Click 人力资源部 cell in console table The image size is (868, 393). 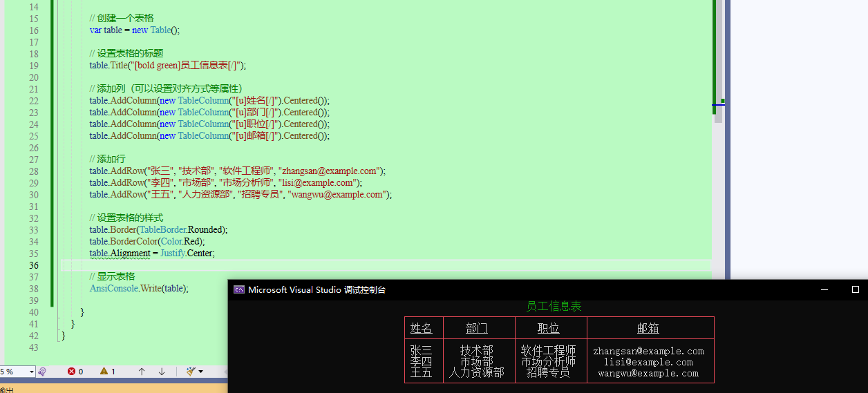[x=476, y=373]
